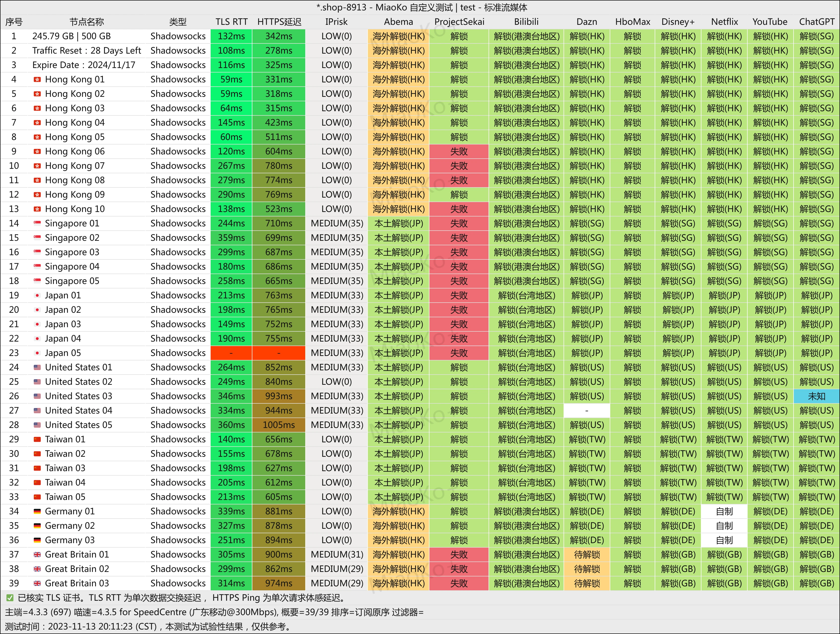The height and width of the screenshot is (634, 840).
Task: Click the flag icon beside United States 02
Action: 37,382
